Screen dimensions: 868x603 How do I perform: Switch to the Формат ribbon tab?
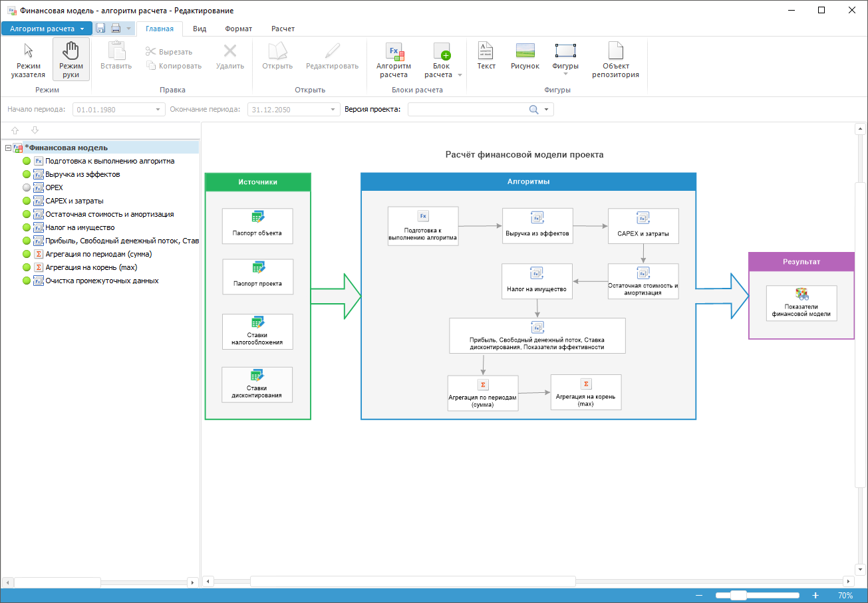coord(238,29)
